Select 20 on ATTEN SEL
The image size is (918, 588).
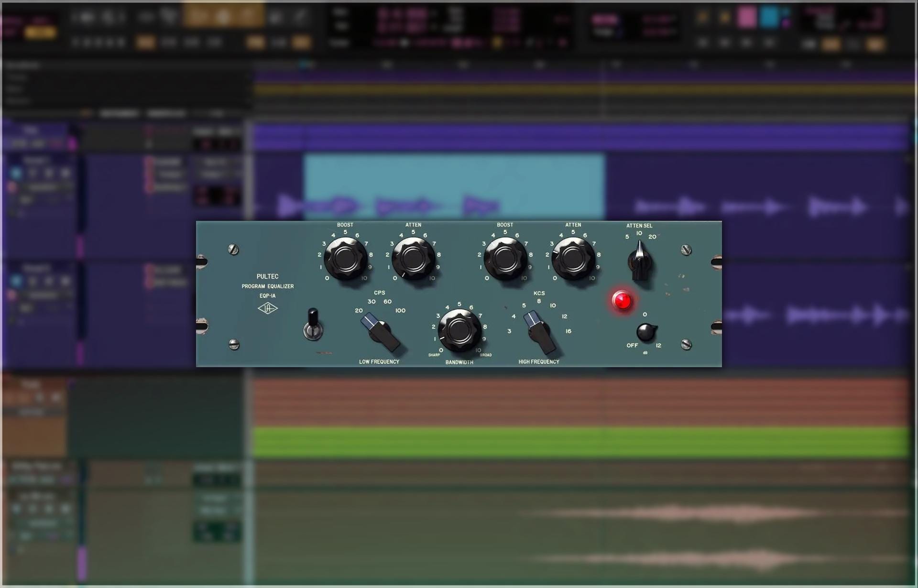[652, 237]
